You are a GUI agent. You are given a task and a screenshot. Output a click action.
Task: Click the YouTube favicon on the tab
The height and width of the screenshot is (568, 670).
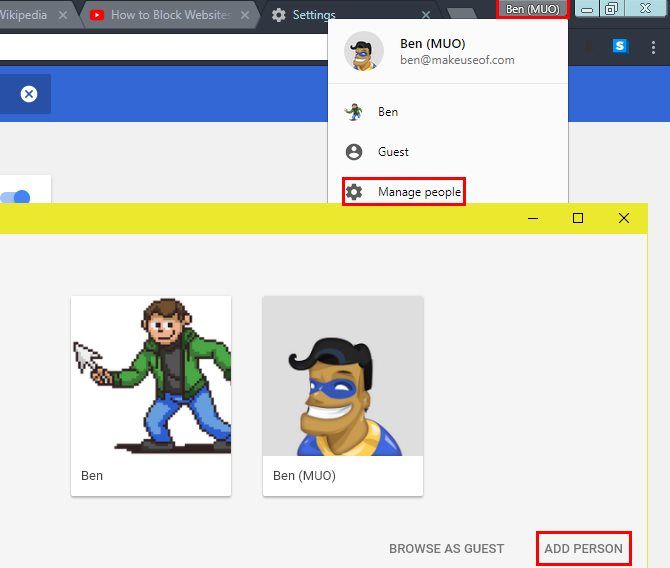(x=97, y=15)
